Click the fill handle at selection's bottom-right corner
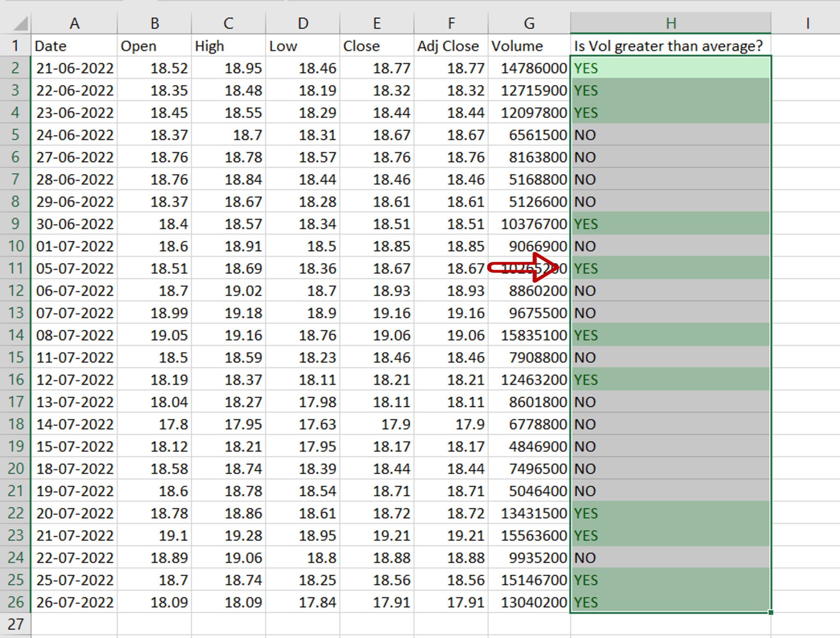Image resolution: width=840 pixels, height=638 pixels. (x=771, y=613)
